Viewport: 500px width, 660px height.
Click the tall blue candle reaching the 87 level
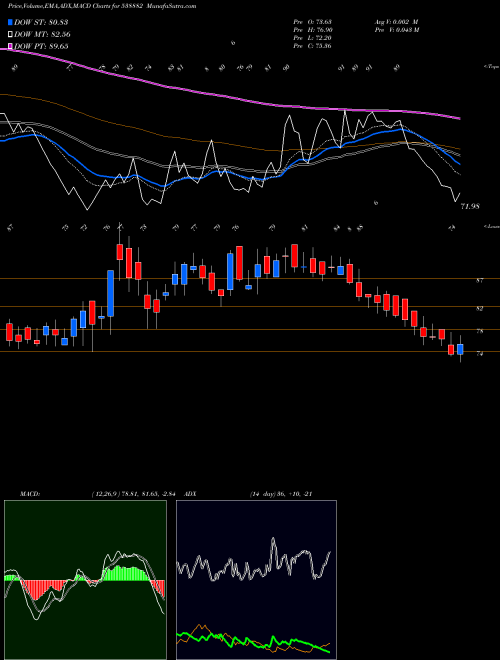111,293
